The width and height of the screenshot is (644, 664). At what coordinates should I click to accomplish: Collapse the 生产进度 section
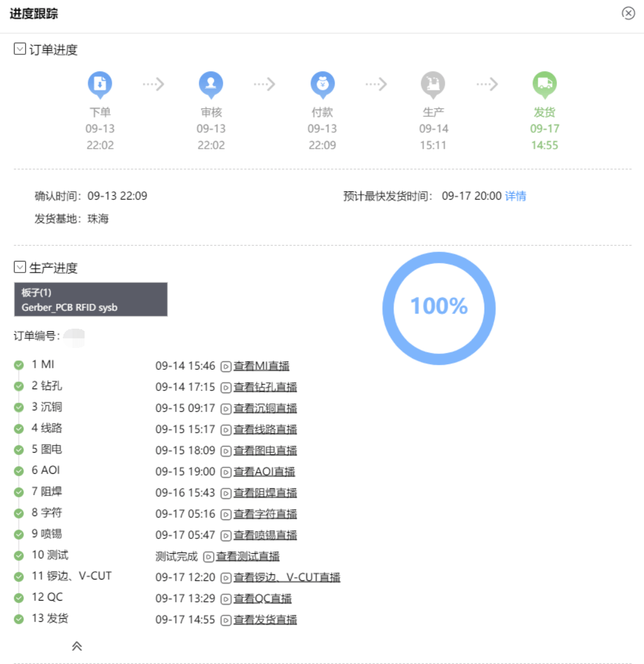coord(20,267)
